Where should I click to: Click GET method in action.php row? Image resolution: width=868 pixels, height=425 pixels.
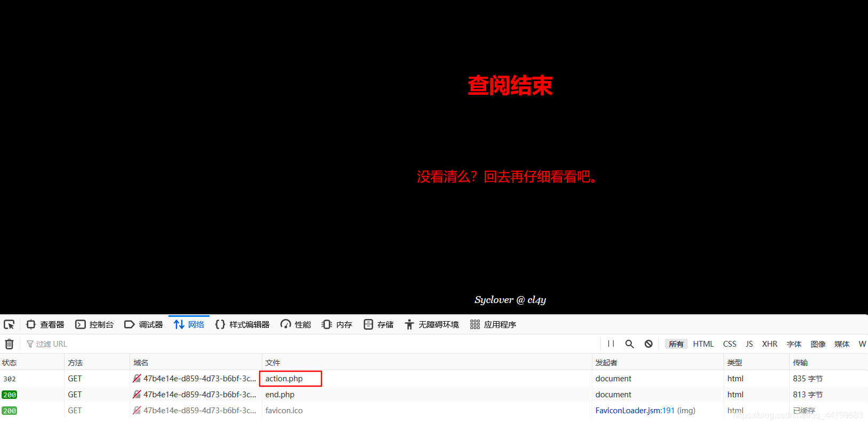(x=75, y=379)
